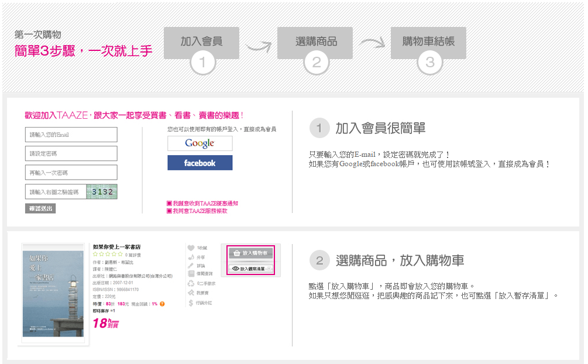Click the 放入購物車 add-to-cart button

(x=251, y=253)
